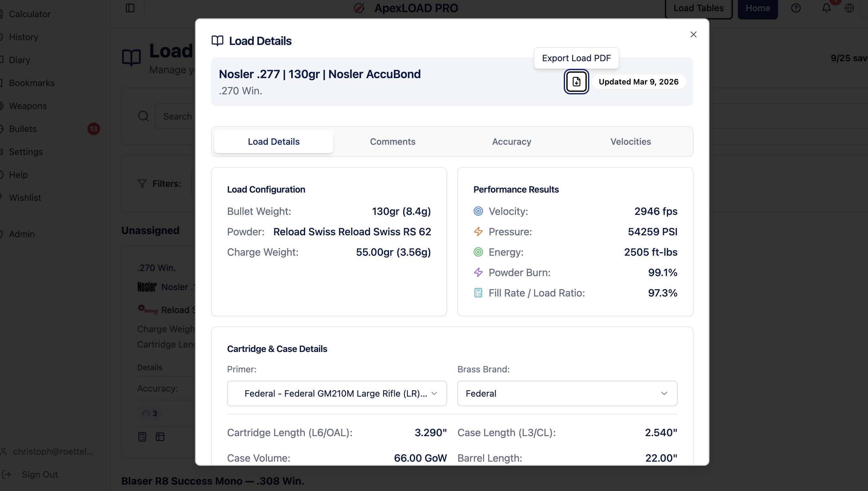This screenshot has width=868, height=491.
Task: Open the language globe icon
Action: tap(850, 8)
